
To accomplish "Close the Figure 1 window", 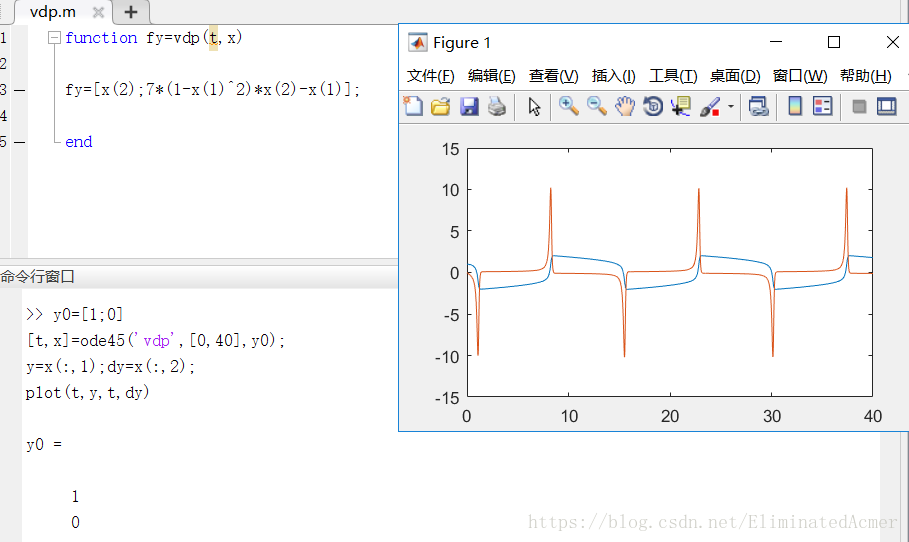I will click(893, 42).
